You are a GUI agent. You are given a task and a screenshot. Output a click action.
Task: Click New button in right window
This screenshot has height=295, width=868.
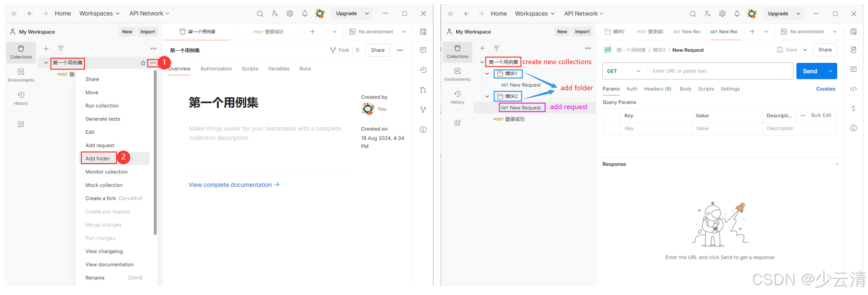pos(562,32)
